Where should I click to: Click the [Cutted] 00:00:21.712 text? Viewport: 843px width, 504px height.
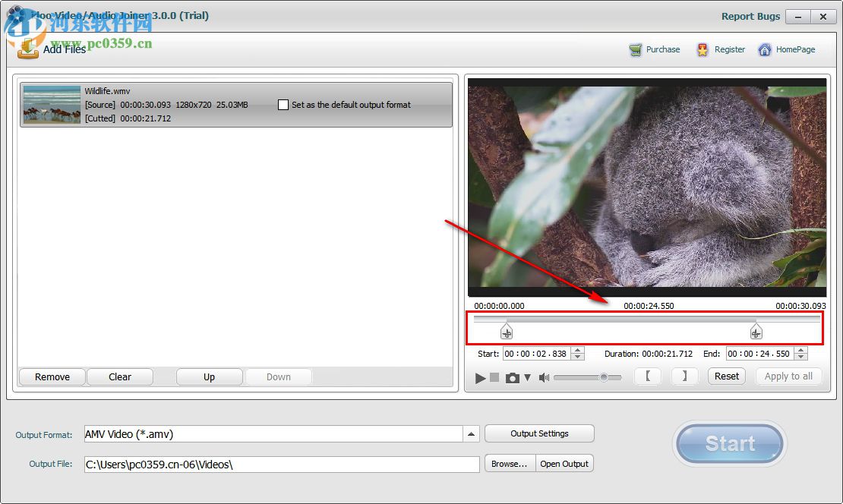click(128, 118)
